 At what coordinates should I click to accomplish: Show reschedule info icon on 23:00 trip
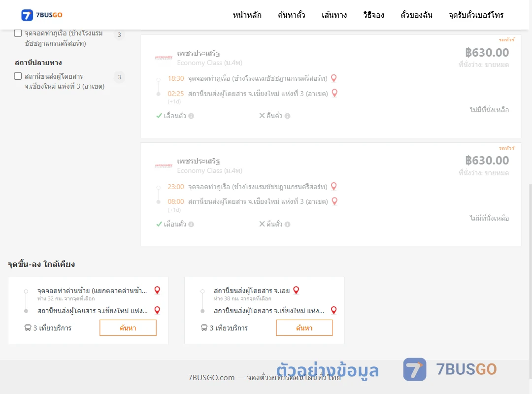[191, 224]
